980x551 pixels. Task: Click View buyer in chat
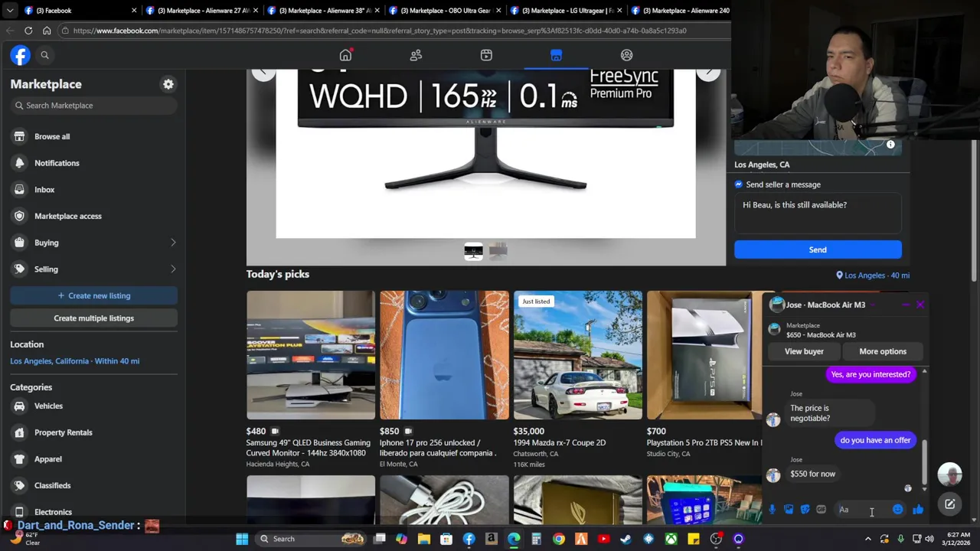(804, 351)
